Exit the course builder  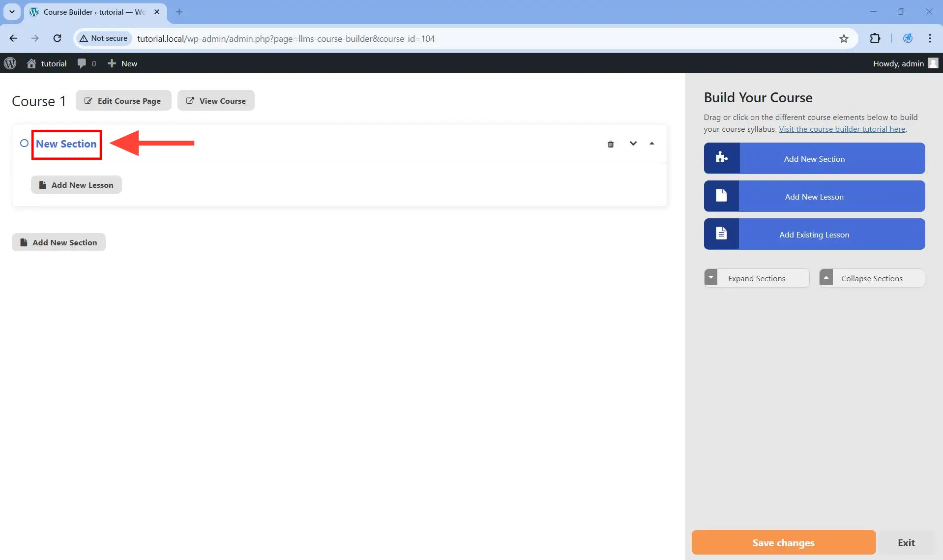[x=906, y=543]
